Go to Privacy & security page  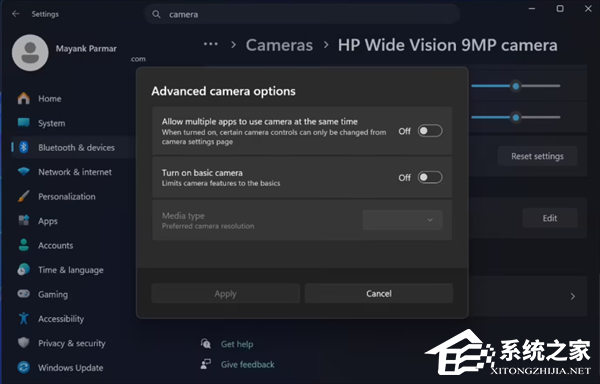coord(73,343)
